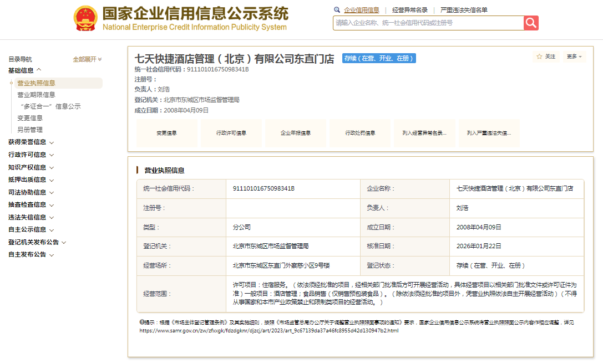Click the national emblem logo
603x364 pixels.
click(85, 18)
